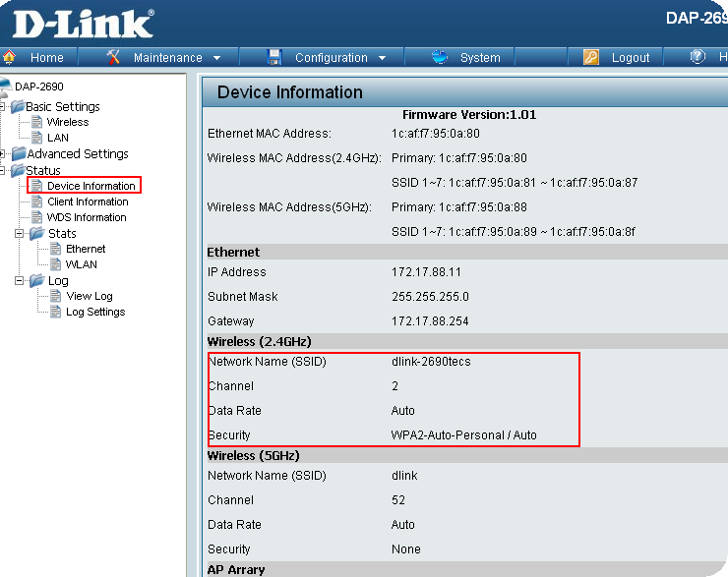
Task: Click the View Log page icon
Action: point(55,297)
